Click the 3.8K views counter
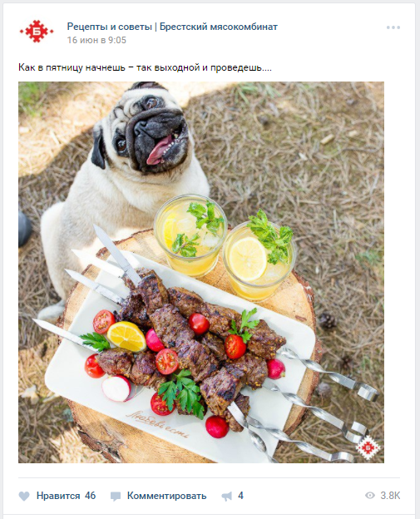 (x=390, y=496)
